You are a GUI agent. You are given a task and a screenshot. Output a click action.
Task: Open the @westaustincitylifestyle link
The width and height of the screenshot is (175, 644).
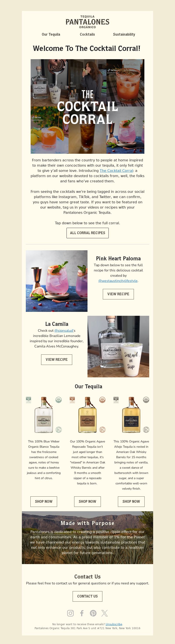[118, 281]
